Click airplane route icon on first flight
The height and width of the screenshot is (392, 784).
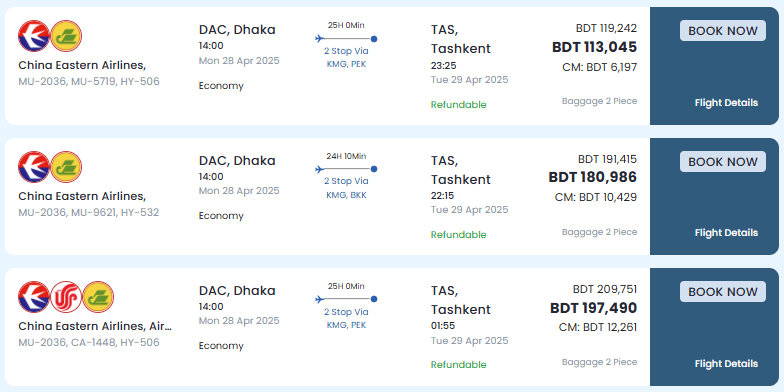[x=320, y=38]
